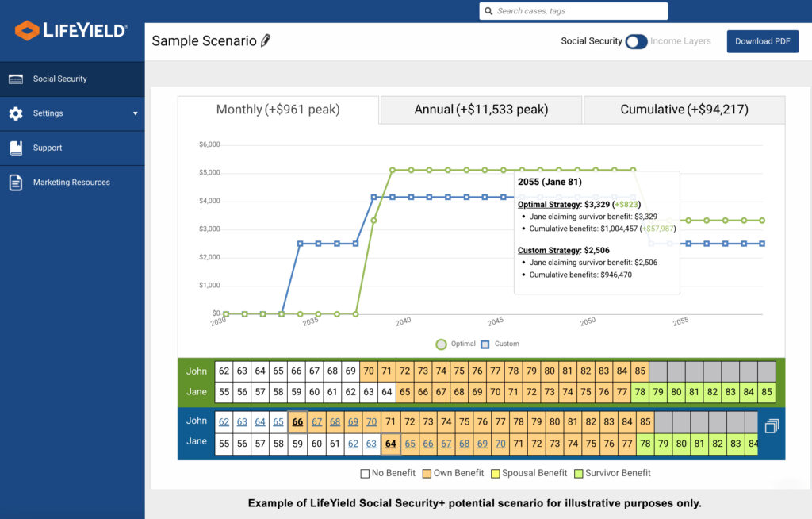The width and height of the screenshot is (812, 519).
Task: Click the Marketing Resources document icon
Action: coord(16,183)
